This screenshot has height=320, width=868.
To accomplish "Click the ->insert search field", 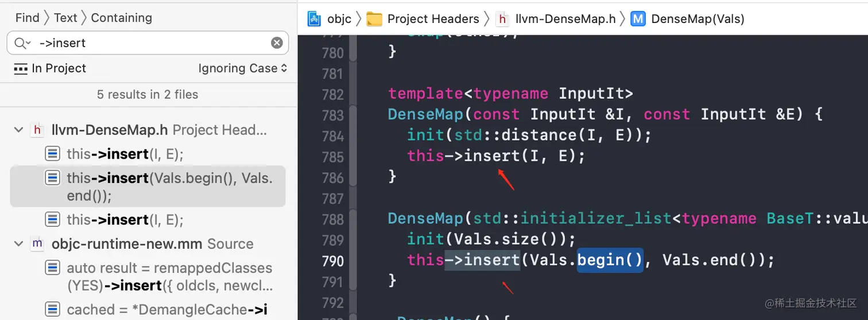I will click(x=148, y=43).
